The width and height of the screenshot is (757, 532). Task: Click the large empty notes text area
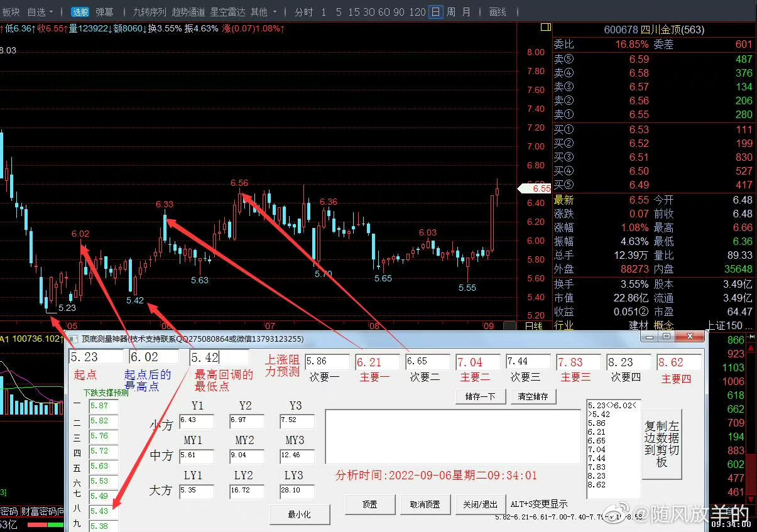click(452, 437)
